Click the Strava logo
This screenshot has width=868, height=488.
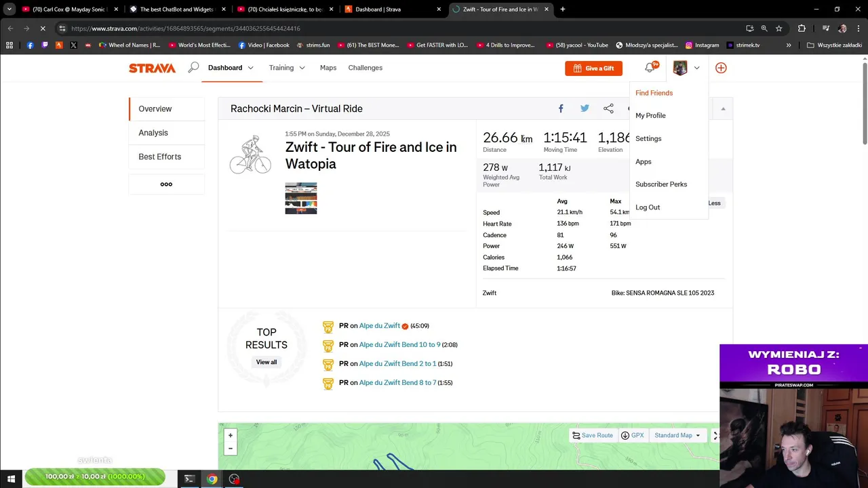[152, 68]
